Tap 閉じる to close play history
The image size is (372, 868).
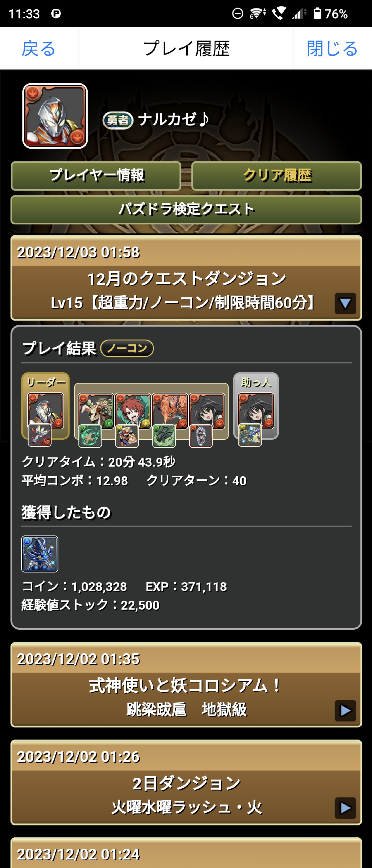coord(332,49)
